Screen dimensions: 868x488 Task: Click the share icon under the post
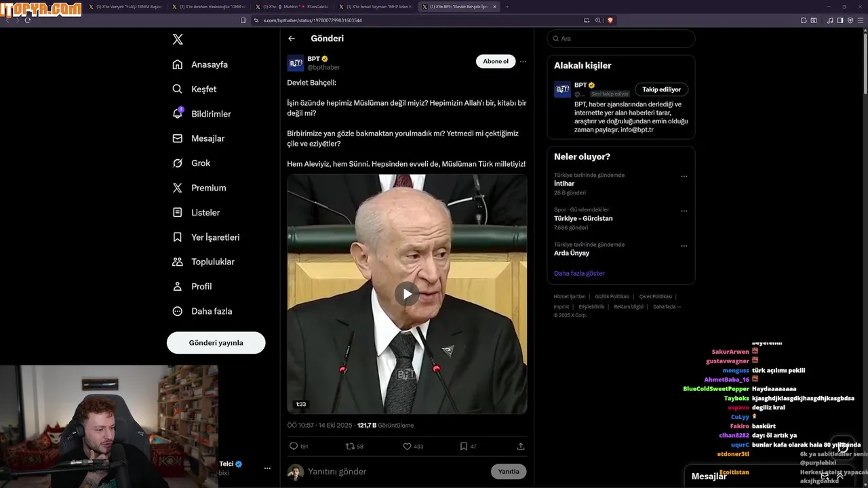[521, 446]
